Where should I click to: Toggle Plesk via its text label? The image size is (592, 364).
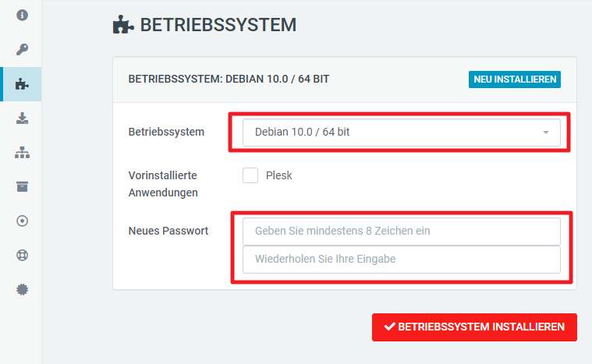279,175
